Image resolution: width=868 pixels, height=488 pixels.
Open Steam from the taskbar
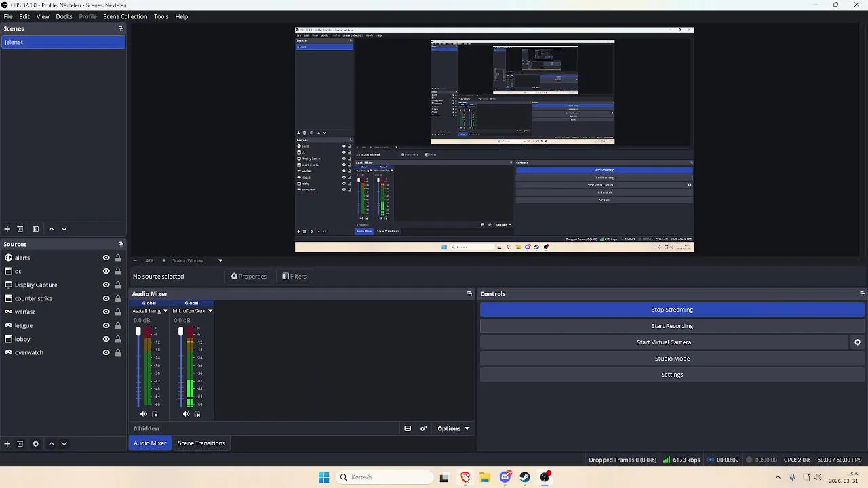point(525,477)
